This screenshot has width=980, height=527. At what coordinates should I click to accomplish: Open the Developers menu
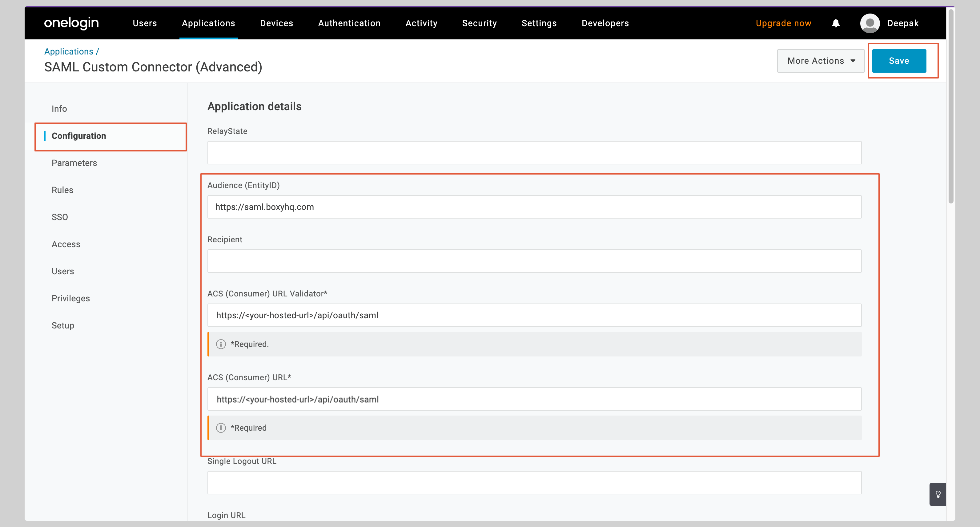(x=605, y=23)
